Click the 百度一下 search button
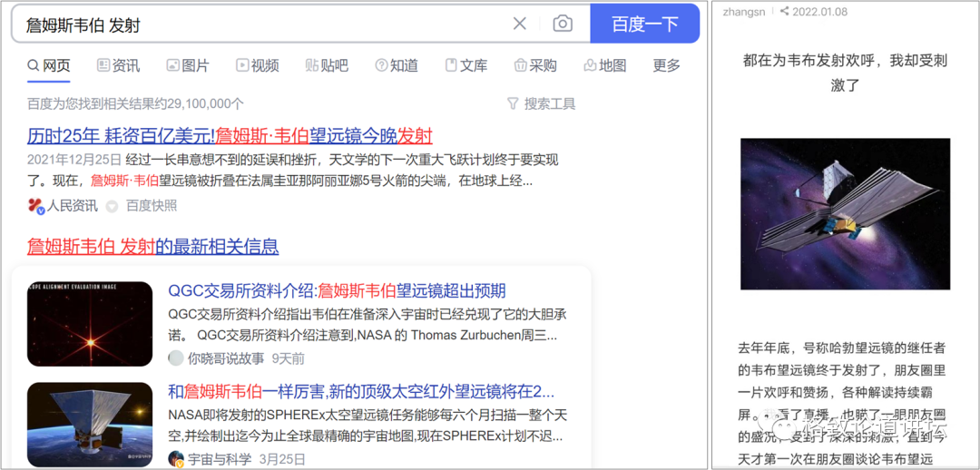 pos(645,24)
